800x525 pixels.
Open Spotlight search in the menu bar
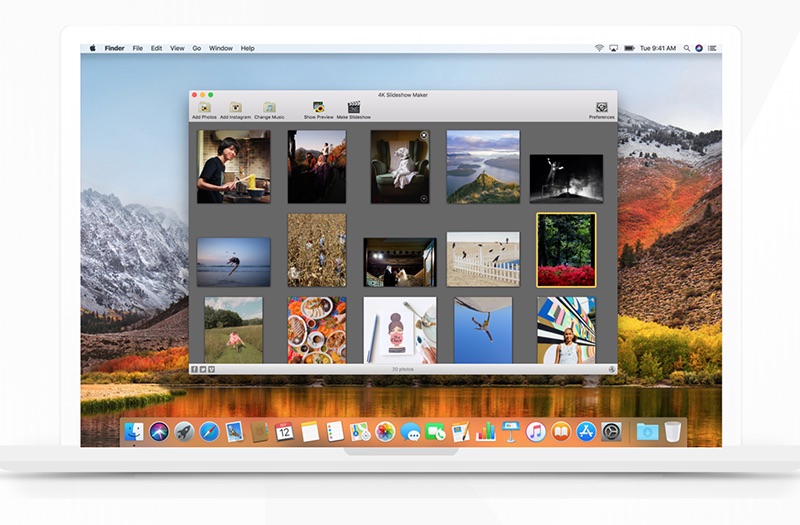684,48
